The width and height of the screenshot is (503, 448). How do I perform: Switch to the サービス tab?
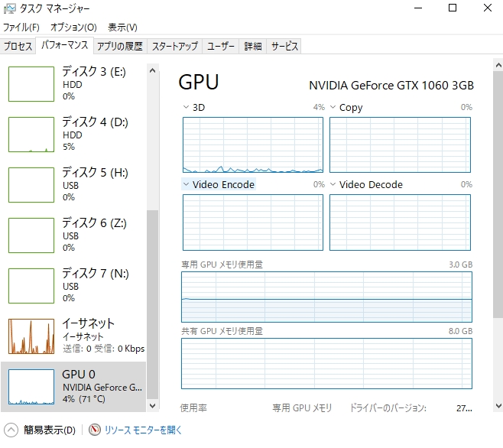coord(284,46)
